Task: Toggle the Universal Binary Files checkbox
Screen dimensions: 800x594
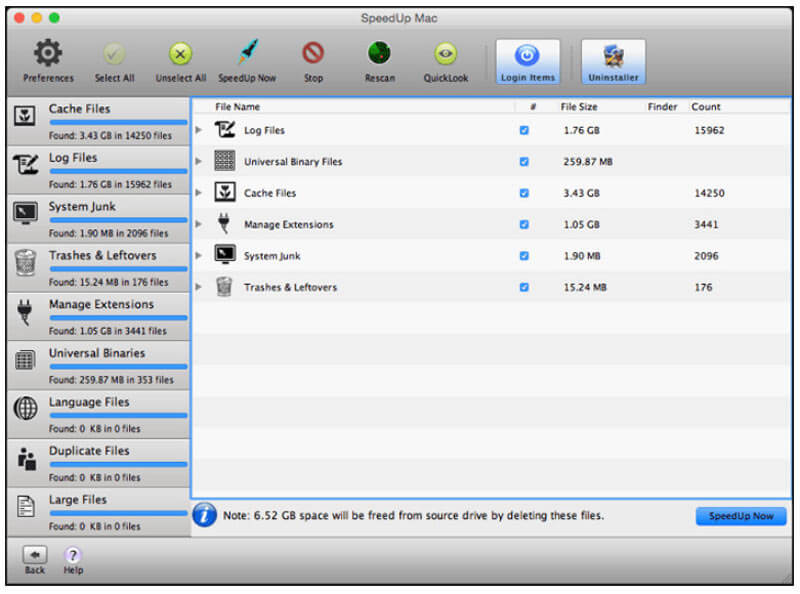Action: 524,162
